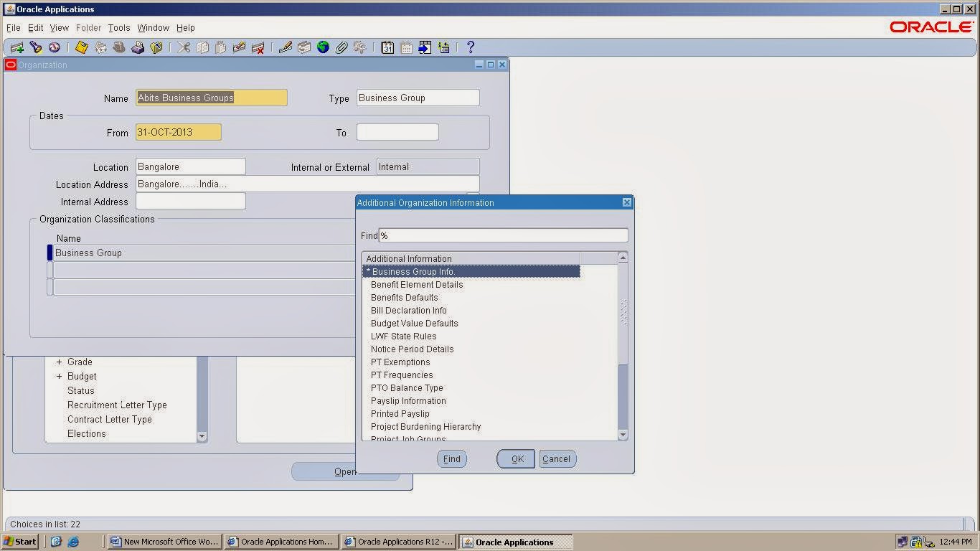The height and width of the screenshot is (551, 980).
Task: Click the Copy toolbar icon
Action: tap(202, 47)
